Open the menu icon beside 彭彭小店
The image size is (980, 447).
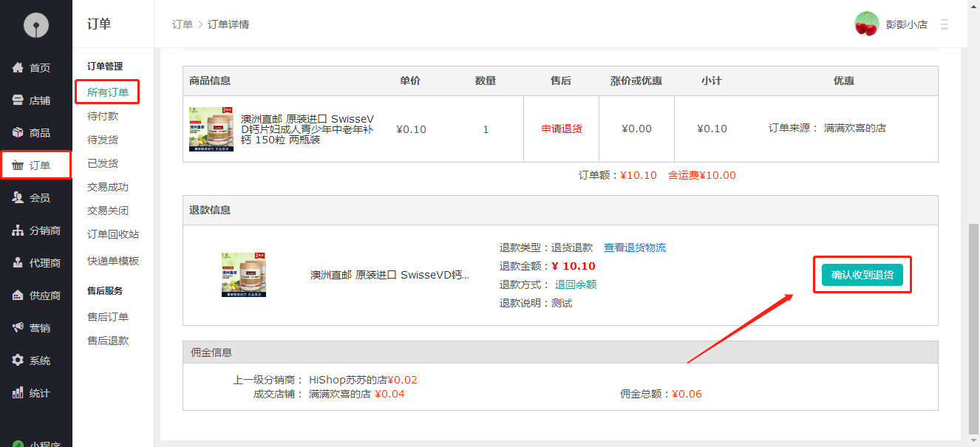point(944,24)
